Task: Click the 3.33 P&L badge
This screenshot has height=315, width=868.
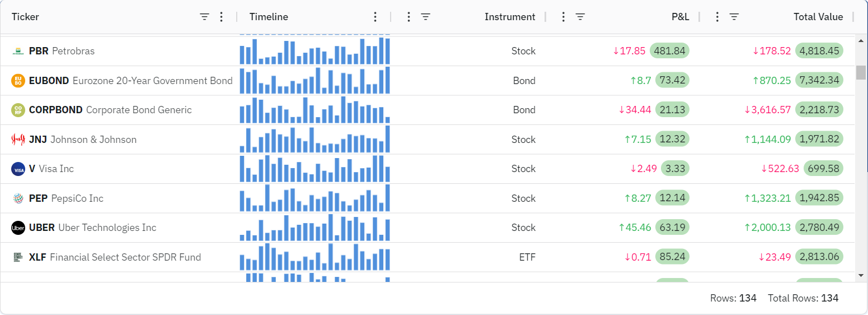Action: click(x=675, y=169)
